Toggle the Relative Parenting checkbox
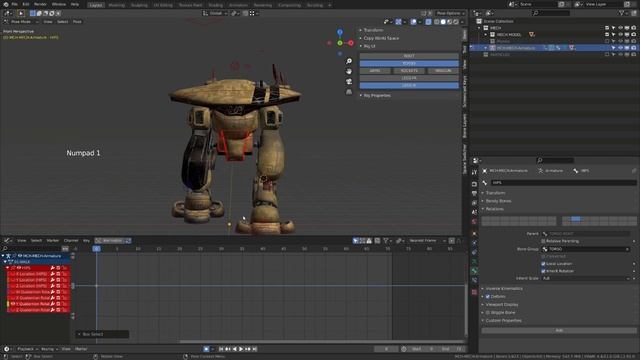This screenshot has width=640, height=360. pyautogui.click(x=543, y=241)
